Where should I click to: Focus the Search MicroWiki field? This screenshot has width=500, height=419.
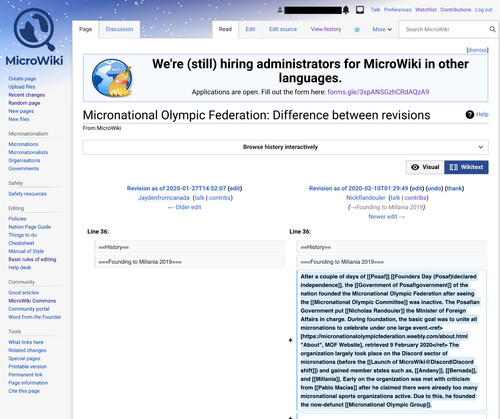[x=443, y=29]
